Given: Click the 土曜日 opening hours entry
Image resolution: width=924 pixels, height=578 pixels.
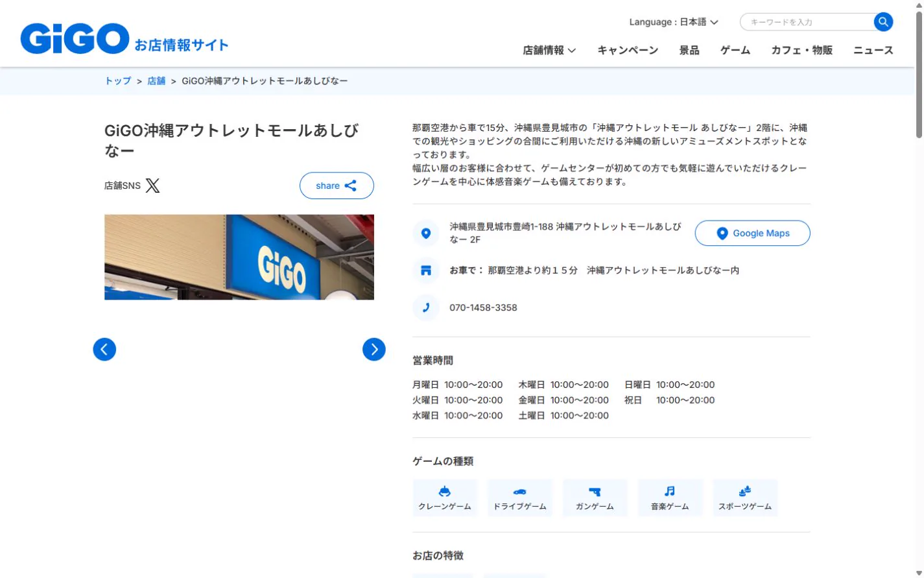Looking at the screenshot, I should [563, 416].
